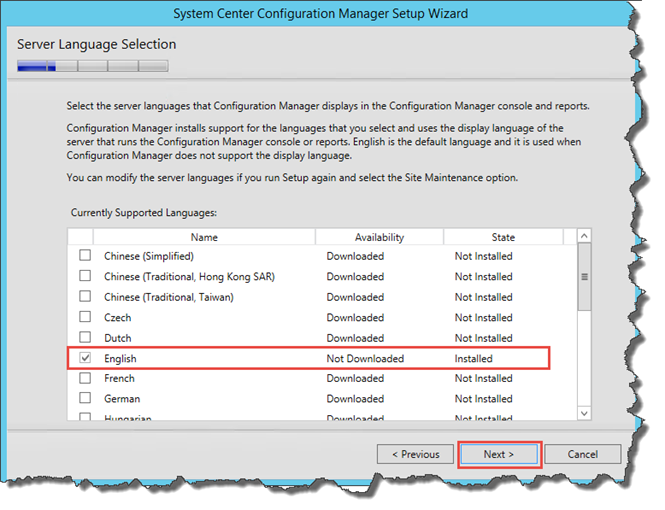Click the Next button

(x=499, y=454)
